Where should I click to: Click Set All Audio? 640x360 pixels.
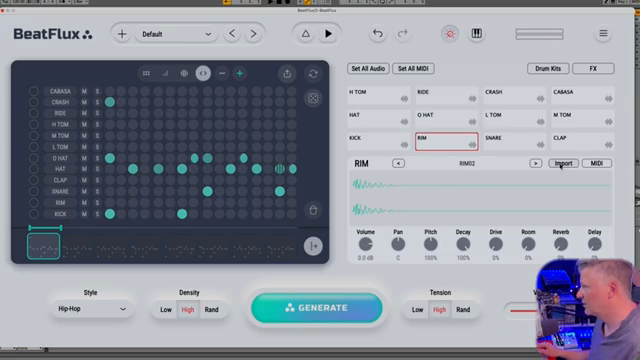point(368,69)
